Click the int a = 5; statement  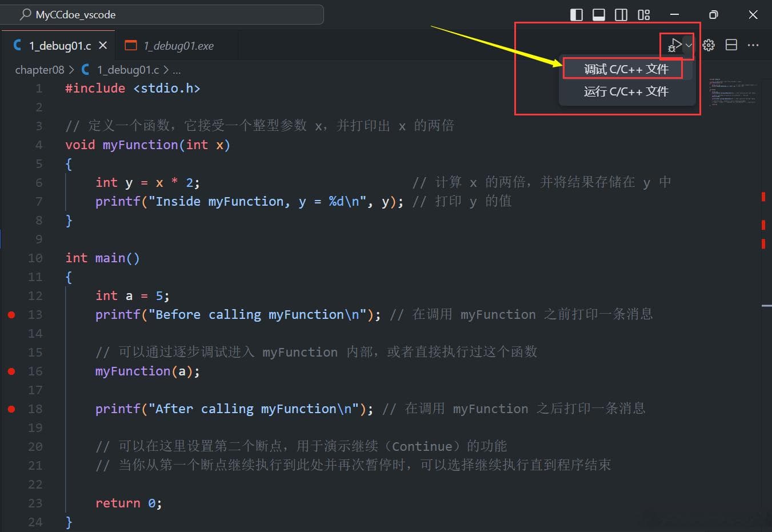point(133,295)
